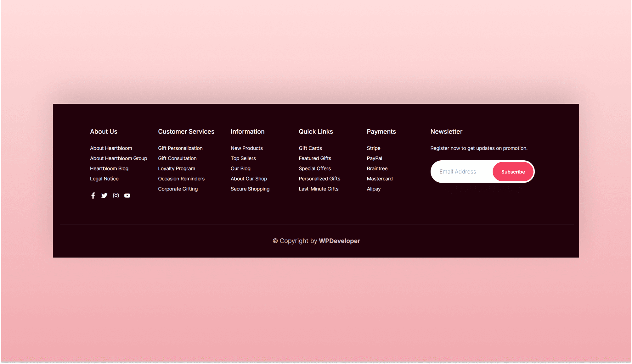Open the Instagram social icon

tap(116, 195)
